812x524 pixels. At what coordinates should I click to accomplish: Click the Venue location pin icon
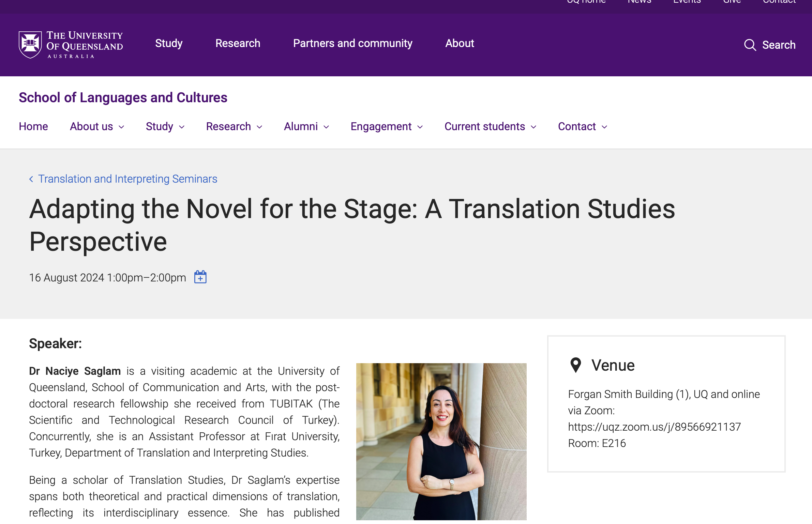(576, 365)
